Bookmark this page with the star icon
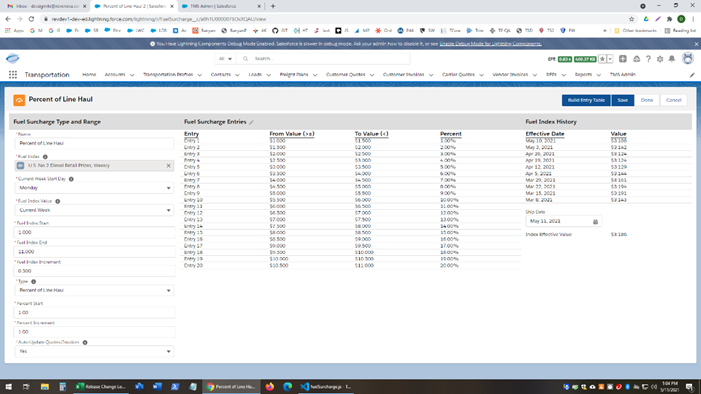The image size is (701, 394). pos(631,19)
